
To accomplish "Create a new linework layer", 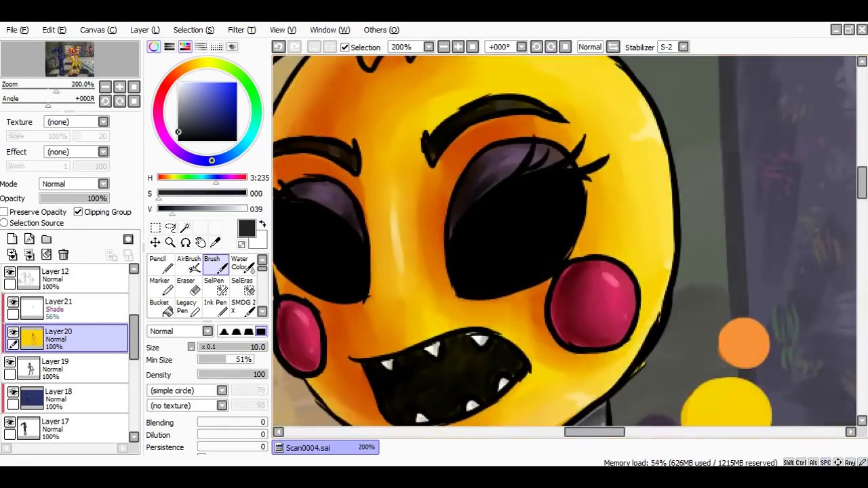I will click(29, 239).
